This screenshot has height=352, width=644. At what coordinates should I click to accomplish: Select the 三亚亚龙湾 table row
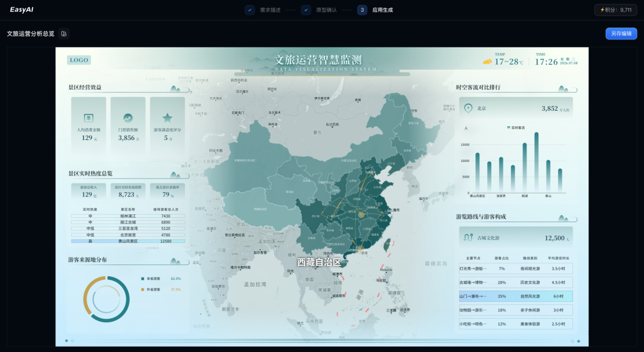pos(128,229)
